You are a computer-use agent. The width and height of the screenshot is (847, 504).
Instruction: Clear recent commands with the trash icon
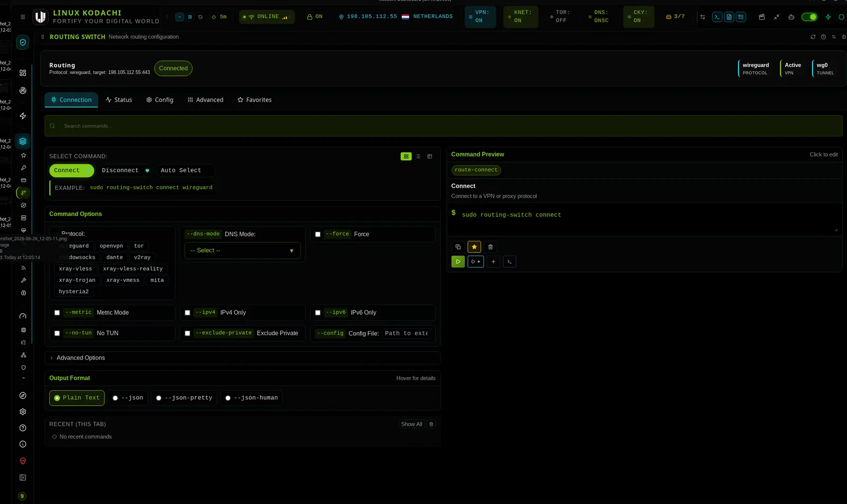coord(431,425)
